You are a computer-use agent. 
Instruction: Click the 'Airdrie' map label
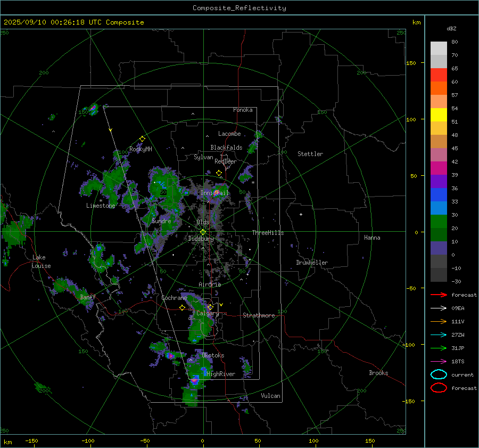210,284
